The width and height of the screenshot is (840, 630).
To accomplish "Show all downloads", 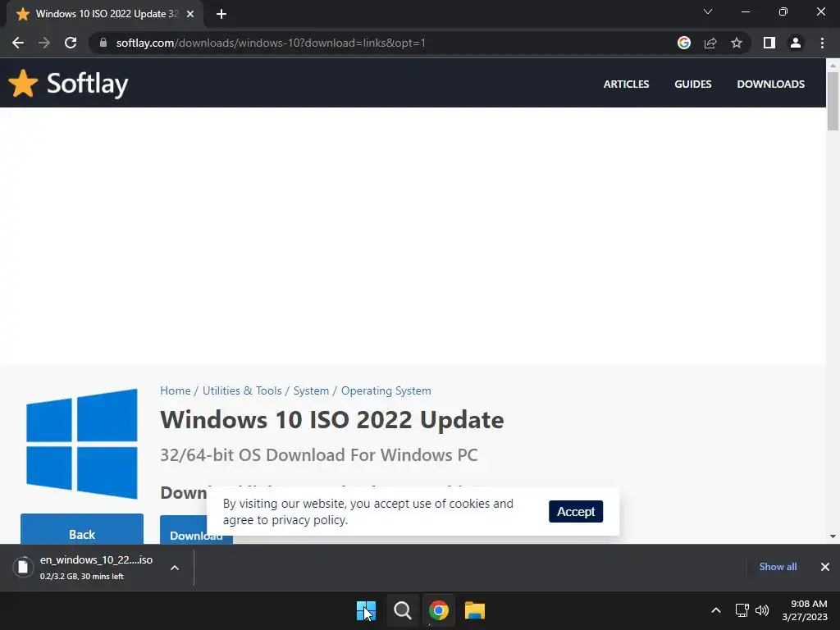I will coord(778,567).
